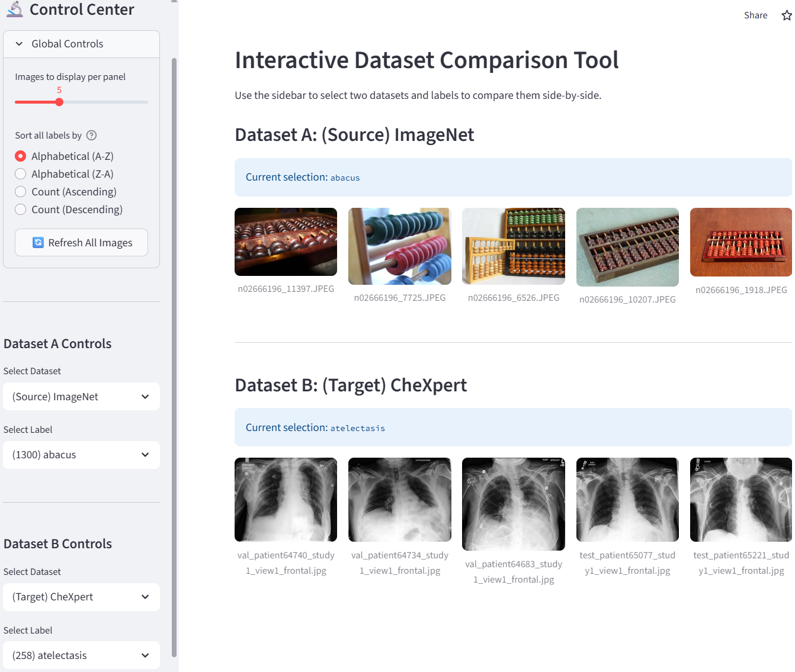
Task: Click the Dataset A Controls heading
Action: (57, 343)
